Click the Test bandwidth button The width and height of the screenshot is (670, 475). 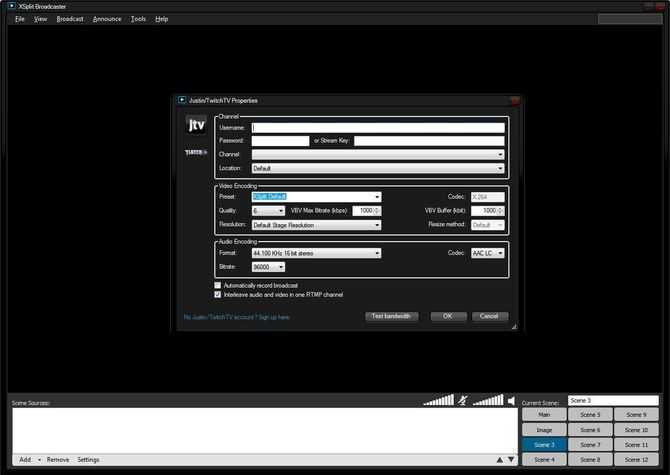click(x=391, y=316)
